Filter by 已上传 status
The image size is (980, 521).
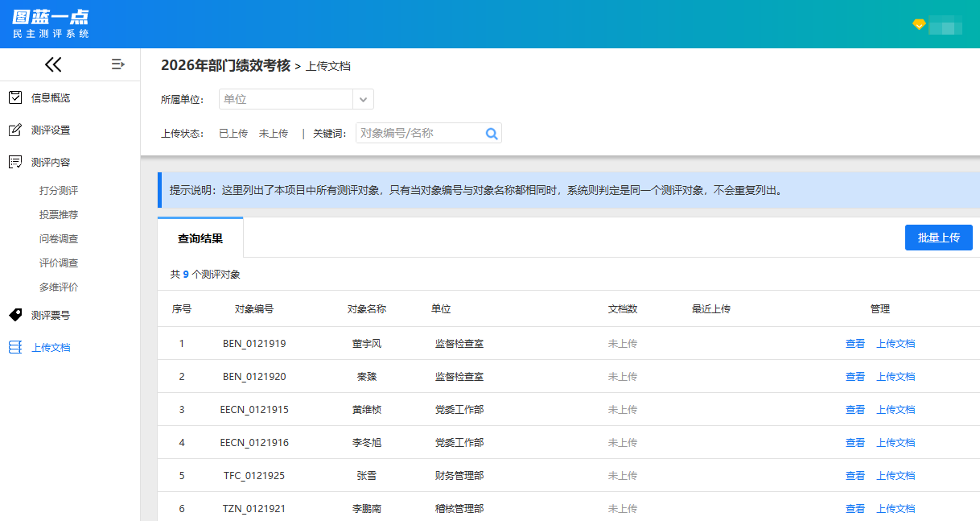[x=233, y=134]
